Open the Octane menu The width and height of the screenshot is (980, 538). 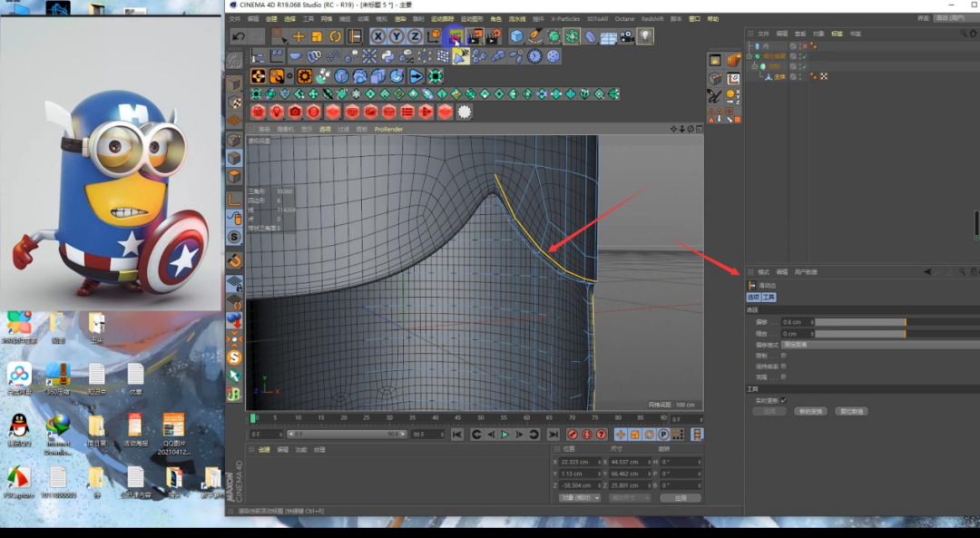pos(624,19)
